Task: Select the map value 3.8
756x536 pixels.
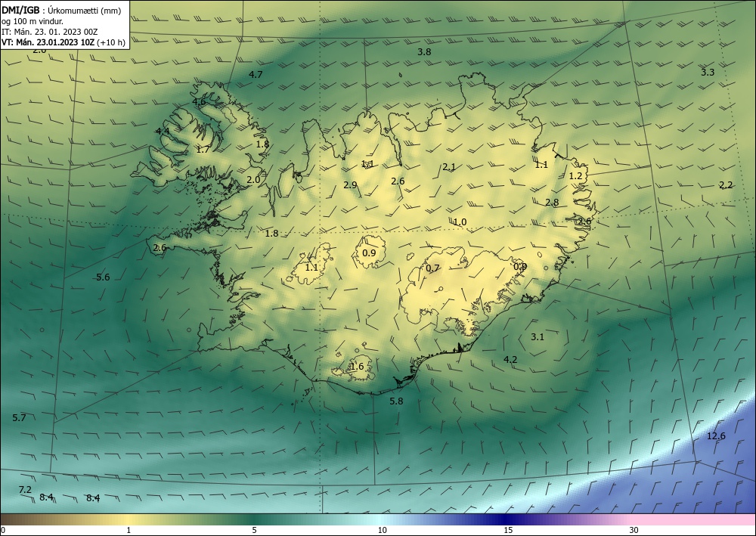Action: 424,52
